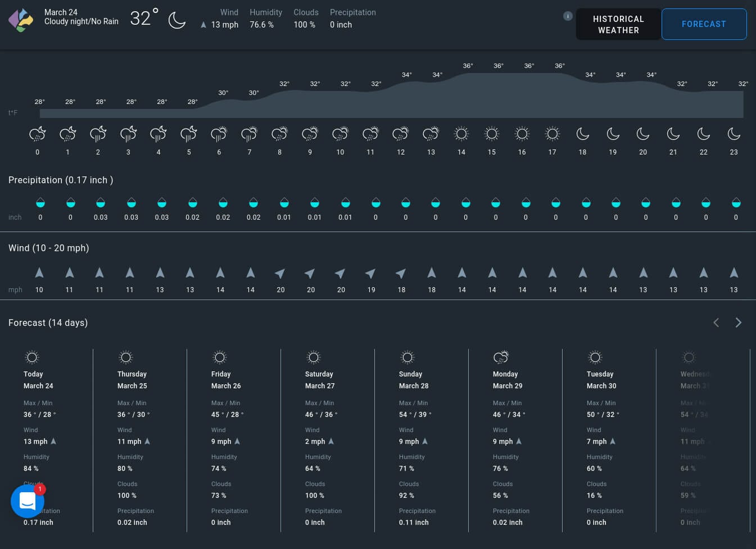Open the chat support widget

[x=28, y=501]
